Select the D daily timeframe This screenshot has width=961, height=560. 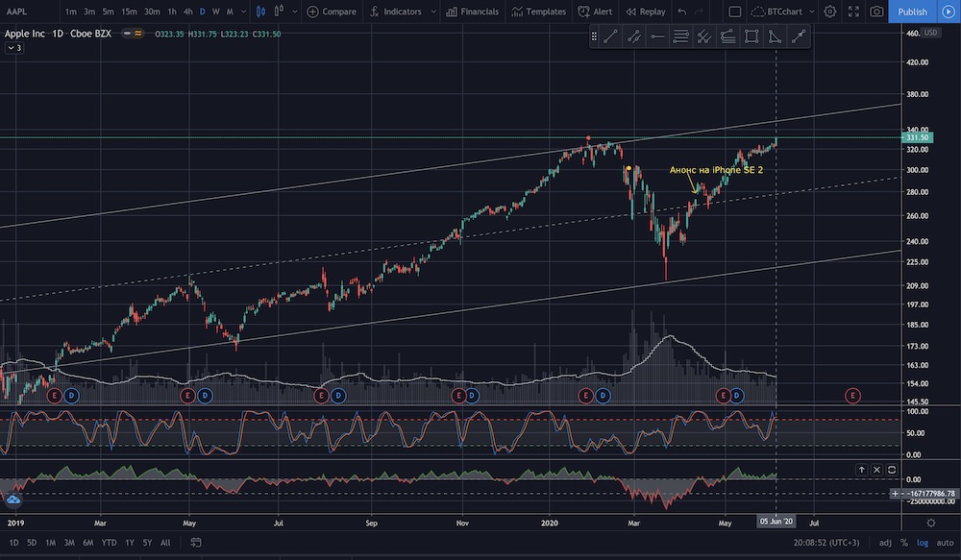tap(202, 11)
